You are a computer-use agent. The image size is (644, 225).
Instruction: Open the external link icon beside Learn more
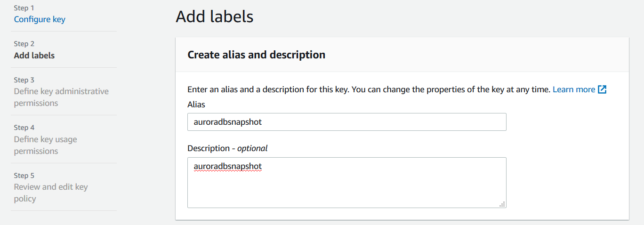coord(602,89)
